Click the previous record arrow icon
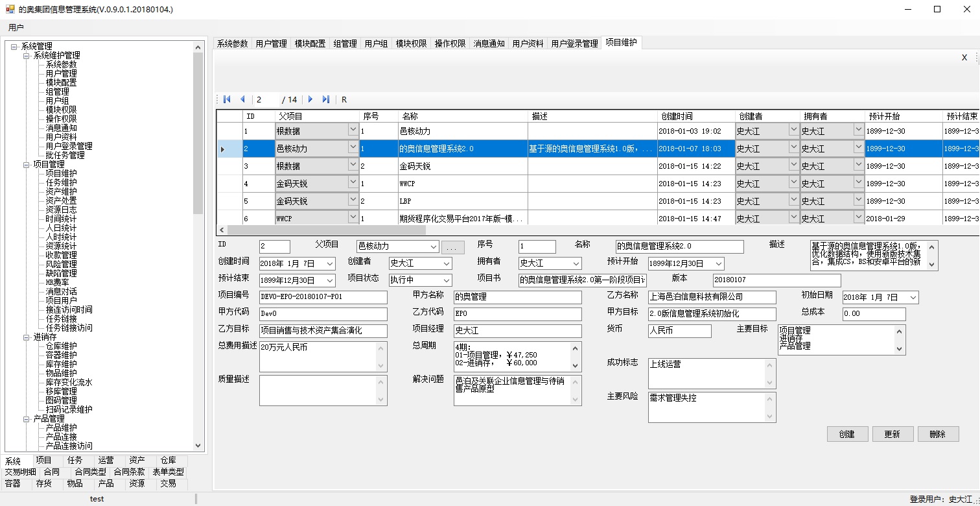 point(242,99)
